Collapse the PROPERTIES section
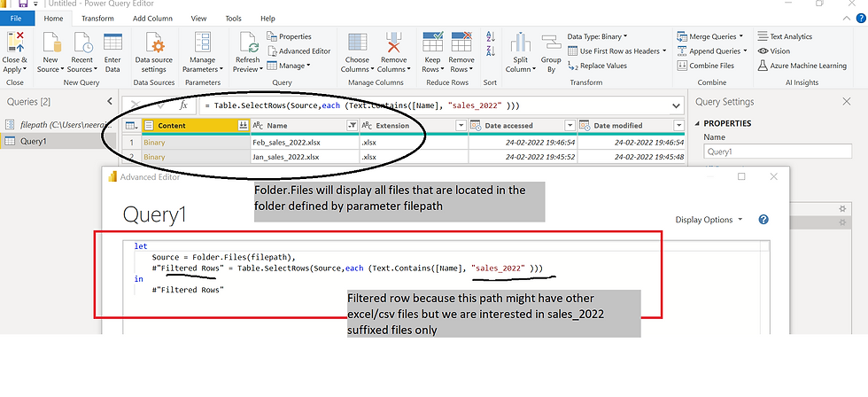 698,123
